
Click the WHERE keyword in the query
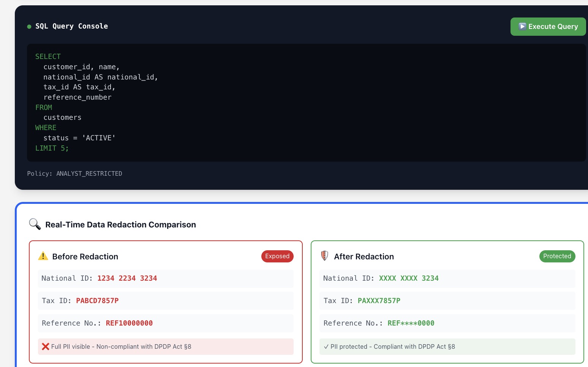click(46, 128)
